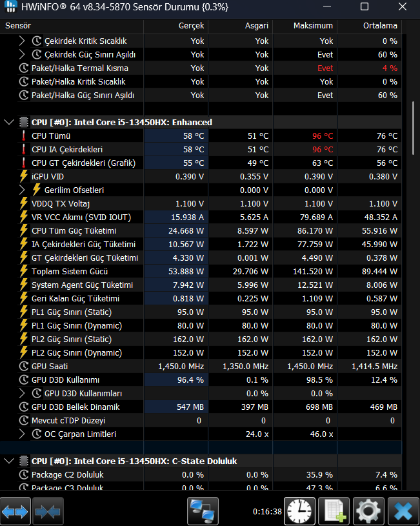Collapse the i5-13450HX Enhanced section

[9, 122]
